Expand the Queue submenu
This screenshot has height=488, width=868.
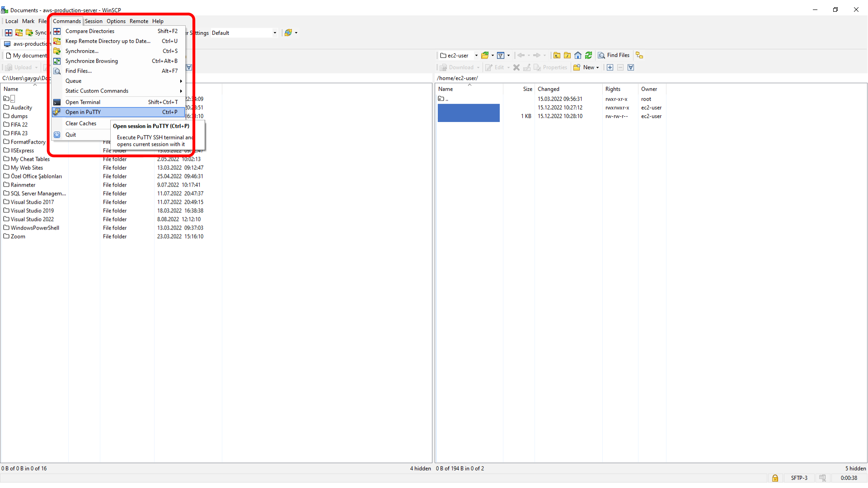click(118, 81)
